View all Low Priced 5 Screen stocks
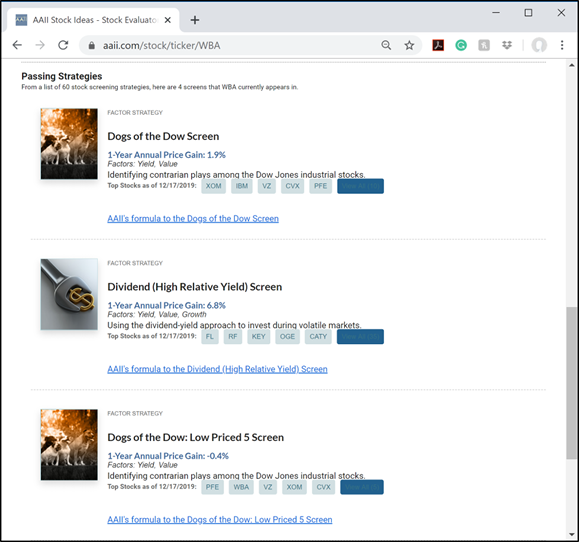 [362, 487]
